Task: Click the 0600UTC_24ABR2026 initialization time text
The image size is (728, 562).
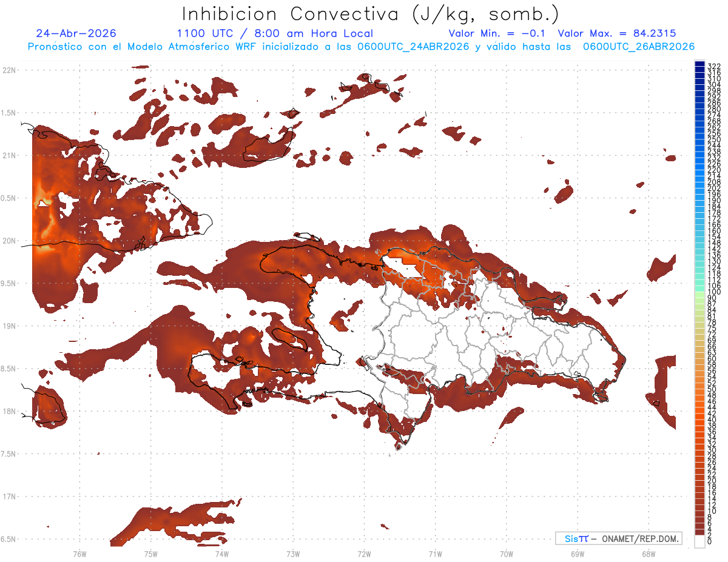Action: pyautogui.click(x=414, y=47)
